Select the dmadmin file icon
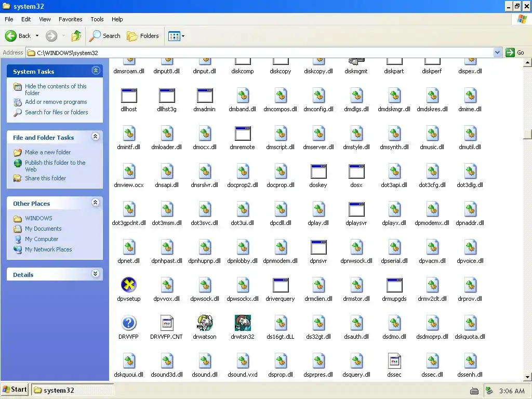This screenshot has width=532, height=399. 205,96
